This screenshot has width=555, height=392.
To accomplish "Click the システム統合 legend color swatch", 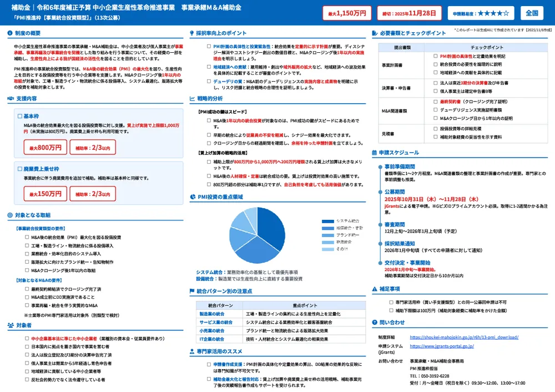I will coord(327,221).
